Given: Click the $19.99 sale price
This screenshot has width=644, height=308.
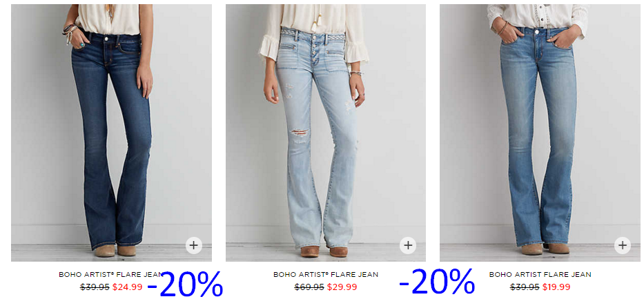Looking at the screenshot, I should pos(556,287).
